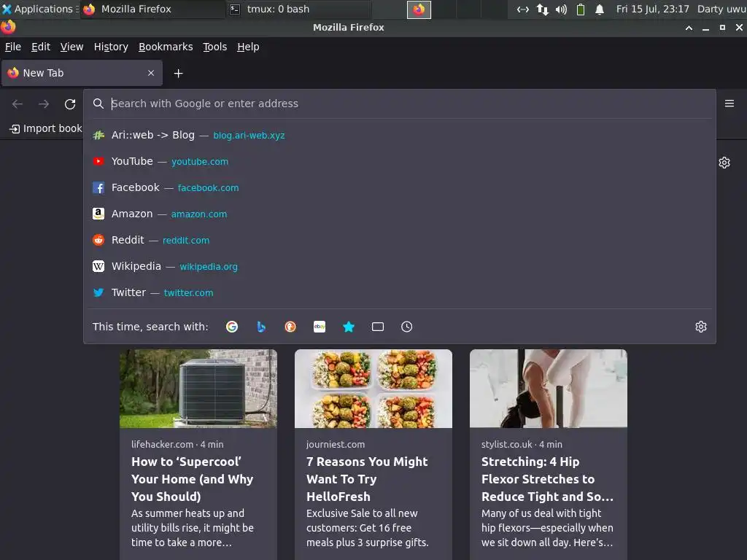Image resolution: width=747 pixels, height=560 pixels.
Task: Click the Amazon favicon suggestion
Action: pos(98,214)
